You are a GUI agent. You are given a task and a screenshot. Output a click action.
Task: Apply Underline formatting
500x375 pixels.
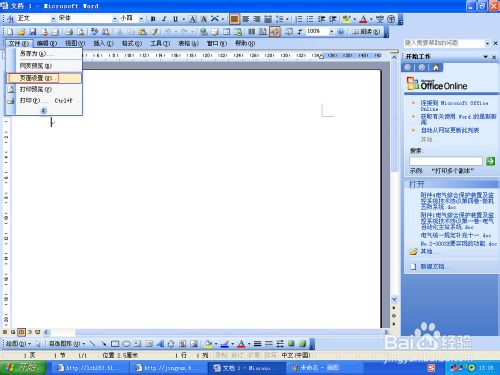point(175,19)
